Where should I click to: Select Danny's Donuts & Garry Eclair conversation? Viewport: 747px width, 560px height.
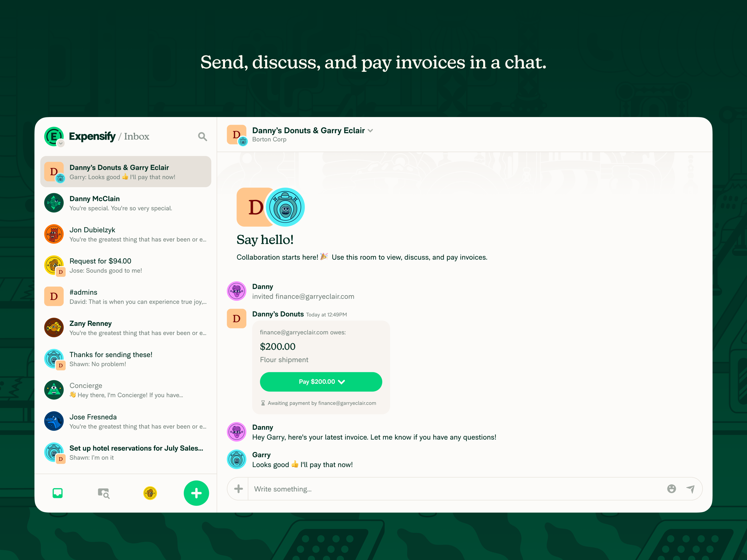pos(126,172)
